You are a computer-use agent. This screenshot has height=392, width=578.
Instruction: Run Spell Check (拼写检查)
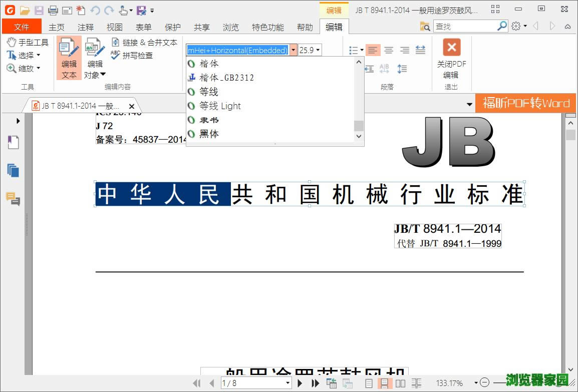[x=132, y=55]
